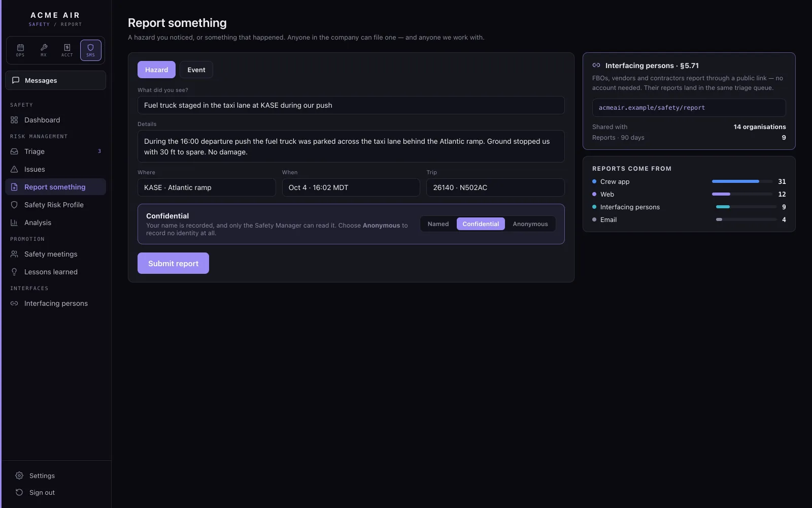Click the Interfacing persons §5.71 heading
Image resolution: width=812 pixels, height=508 pixels.
coord(652,66)
